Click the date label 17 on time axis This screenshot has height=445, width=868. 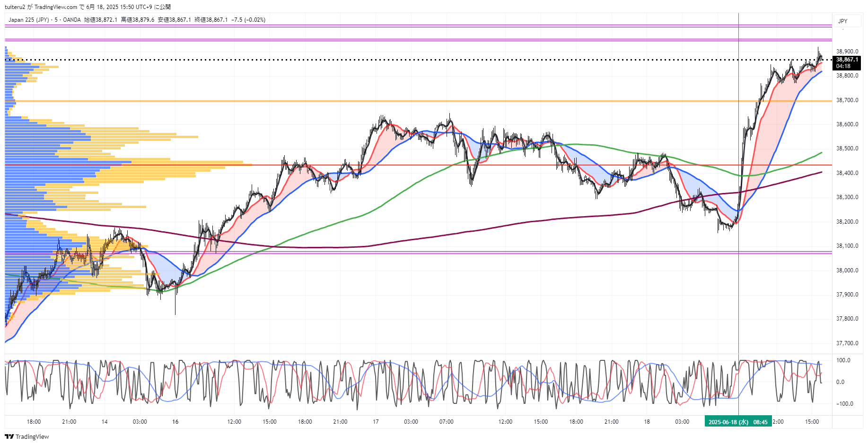point(376,422)
